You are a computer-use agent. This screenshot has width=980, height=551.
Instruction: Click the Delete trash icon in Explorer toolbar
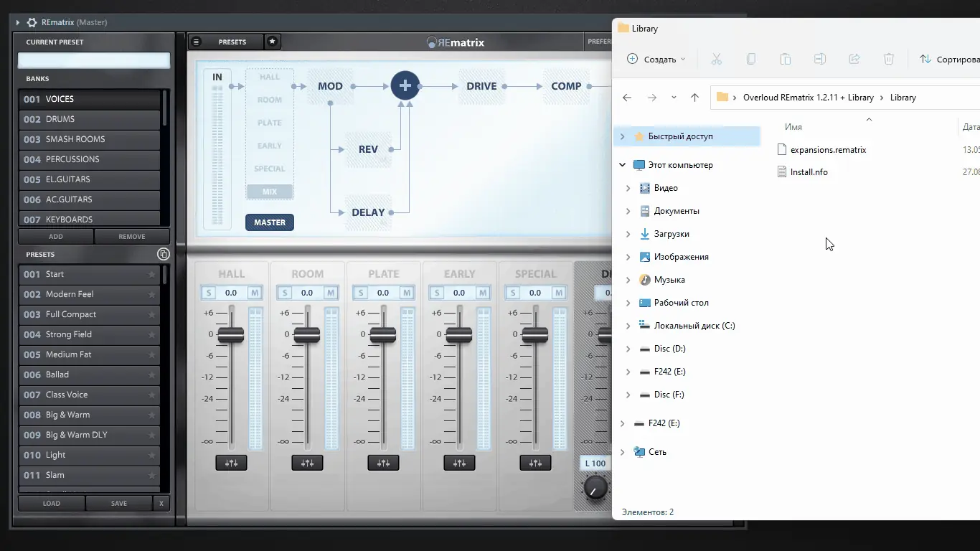889,59
